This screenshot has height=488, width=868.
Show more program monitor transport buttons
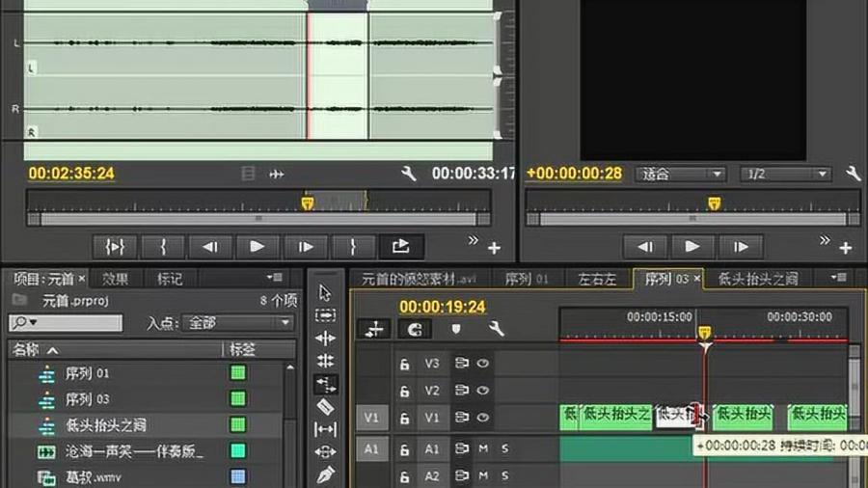(x=825, y=241)
